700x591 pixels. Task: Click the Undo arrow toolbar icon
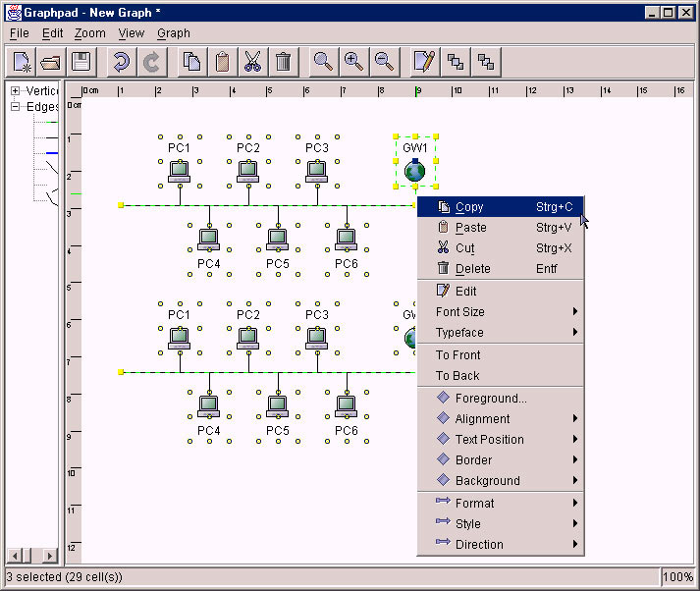(122, 62)
